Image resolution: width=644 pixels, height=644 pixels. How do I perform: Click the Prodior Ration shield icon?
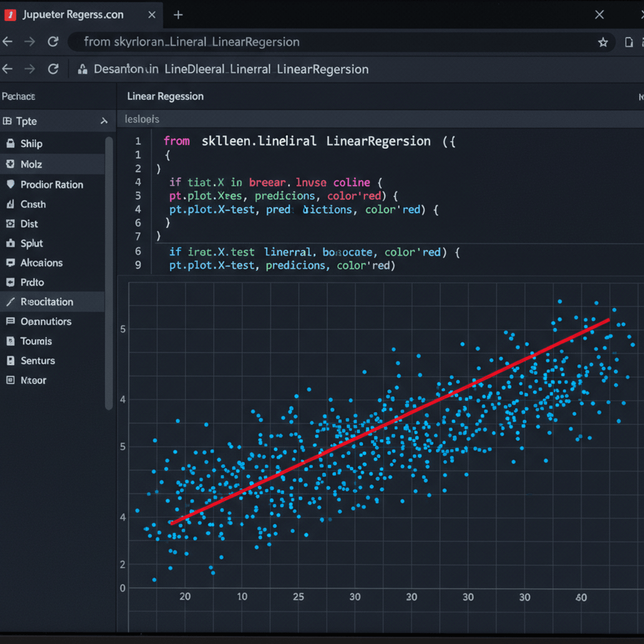click(11, 184)
